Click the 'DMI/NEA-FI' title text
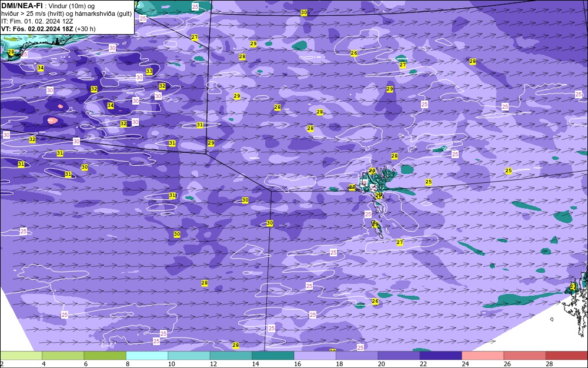 [x=21, y=6]
